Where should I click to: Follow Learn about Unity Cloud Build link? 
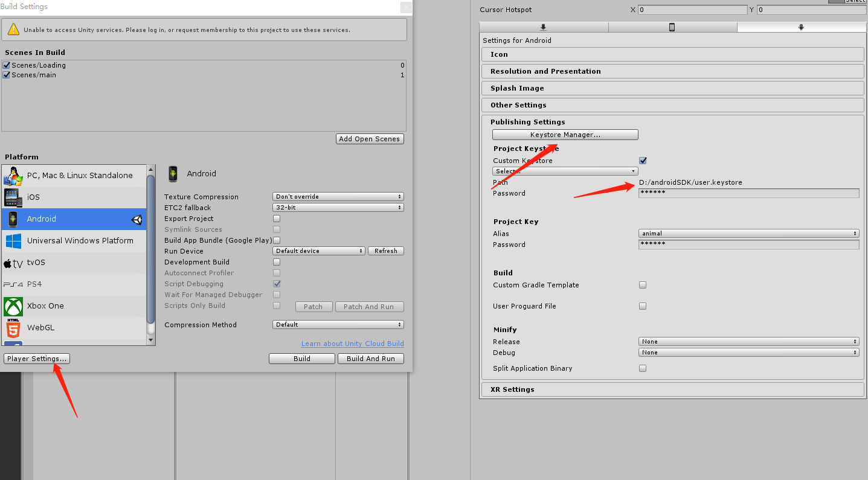coord(353,344)
